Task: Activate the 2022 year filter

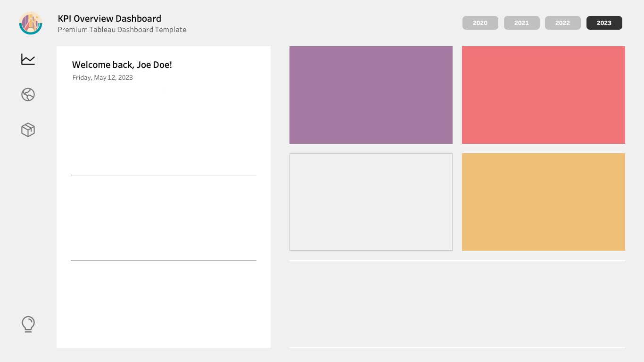Action: coord(562,23)
